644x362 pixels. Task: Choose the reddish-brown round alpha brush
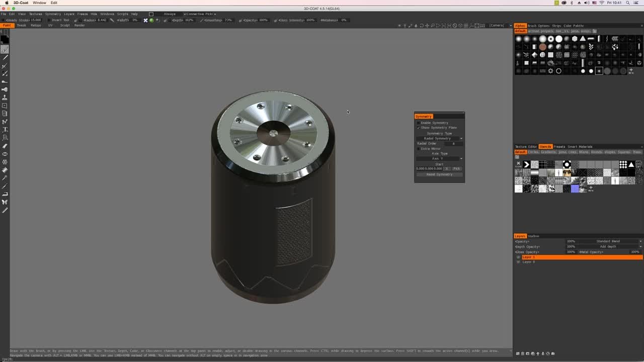tap(543, 47)
